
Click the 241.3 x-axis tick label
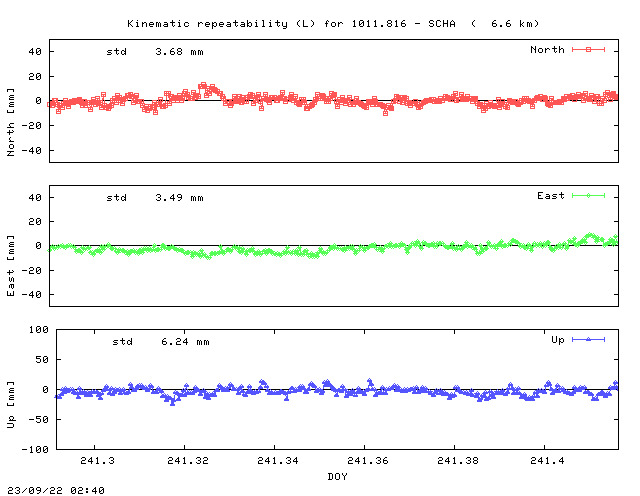point(98,461)
